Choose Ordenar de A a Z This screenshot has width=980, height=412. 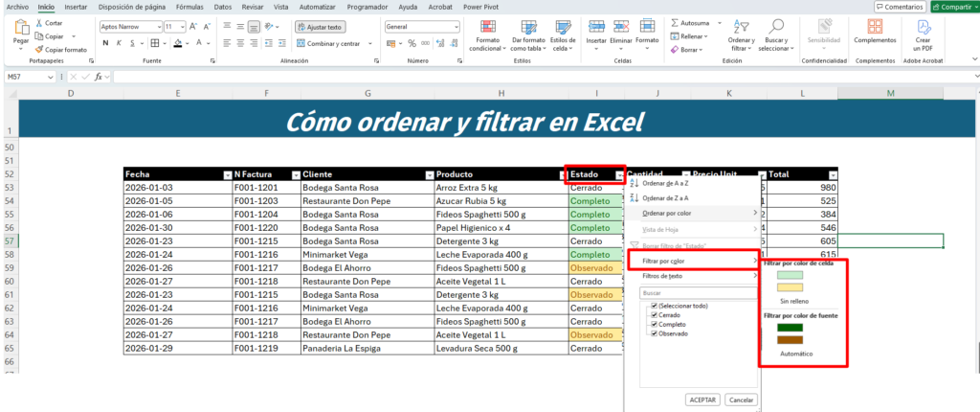point(693,183)
